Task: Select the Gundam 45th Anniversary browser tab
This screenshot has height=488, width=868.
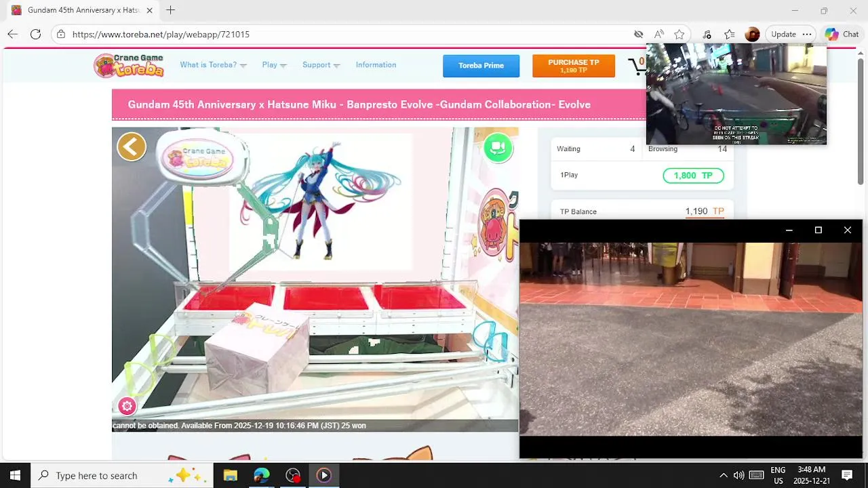Action: click(x=81, y=10)
